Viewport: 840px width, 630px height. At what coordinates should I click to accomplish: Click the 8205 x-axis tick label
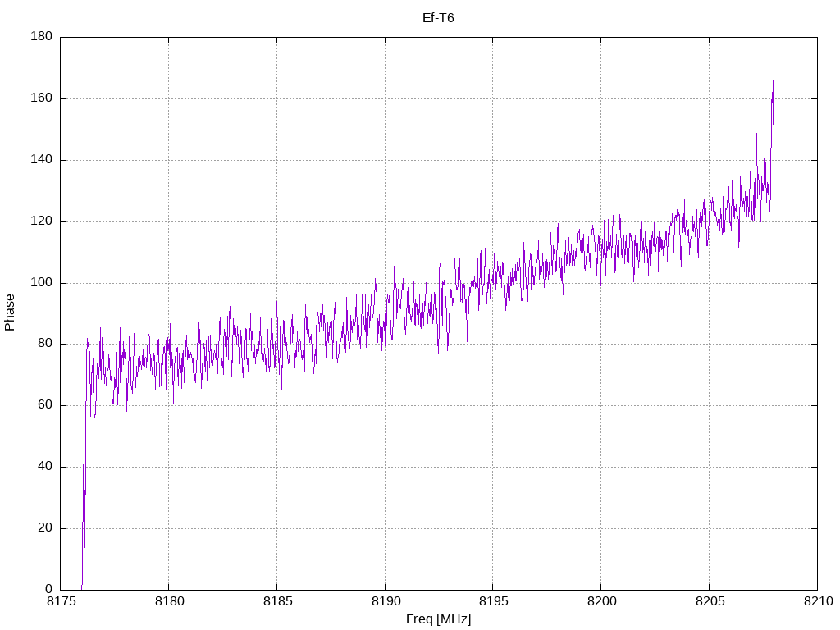[709, 602]
